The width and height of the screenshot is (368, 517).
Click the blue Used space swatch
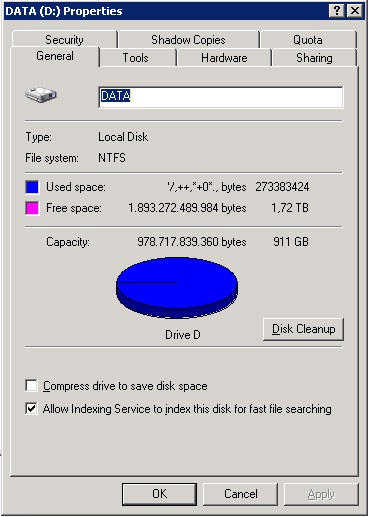tap(32, 187)
